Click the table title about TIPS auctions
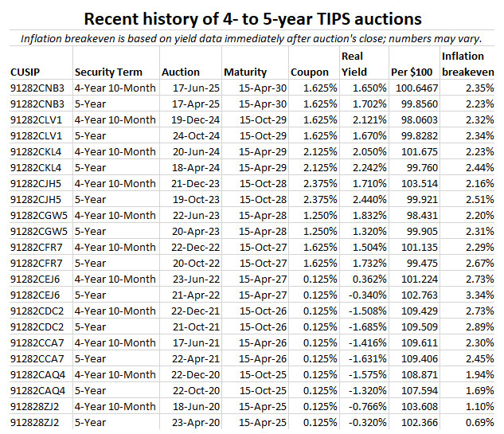This screenshot has height=434, width=504. click(x=252, y=18)
